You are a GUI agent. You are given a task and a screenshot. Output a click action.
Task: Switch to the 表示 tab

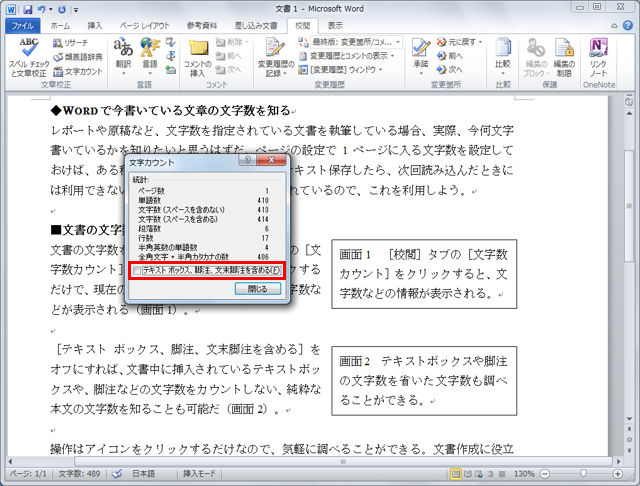335,26
